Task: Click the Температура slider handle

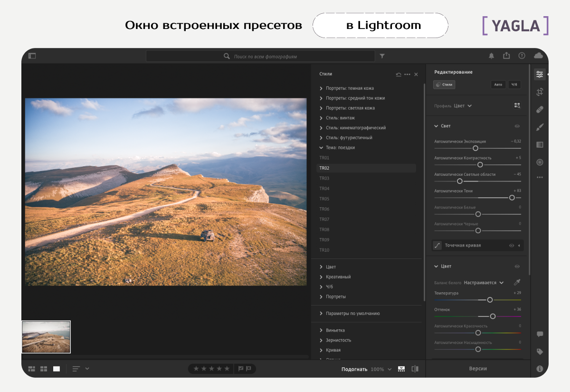Action: point(490,300)
